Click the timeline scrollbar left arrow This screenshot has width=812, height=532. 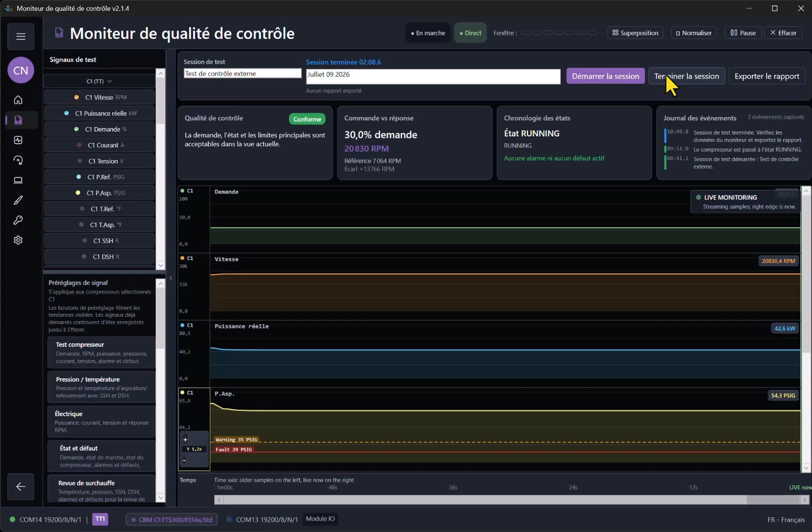point(219,500)
